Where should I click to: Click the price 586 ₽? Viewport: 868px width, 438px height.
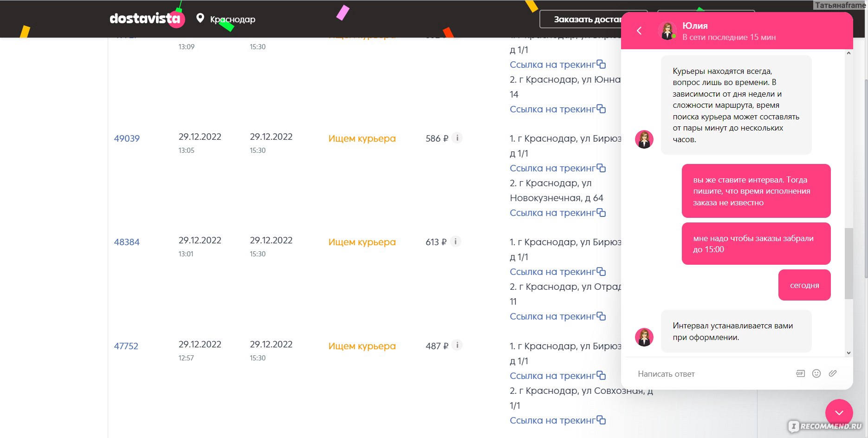(437, 138)
